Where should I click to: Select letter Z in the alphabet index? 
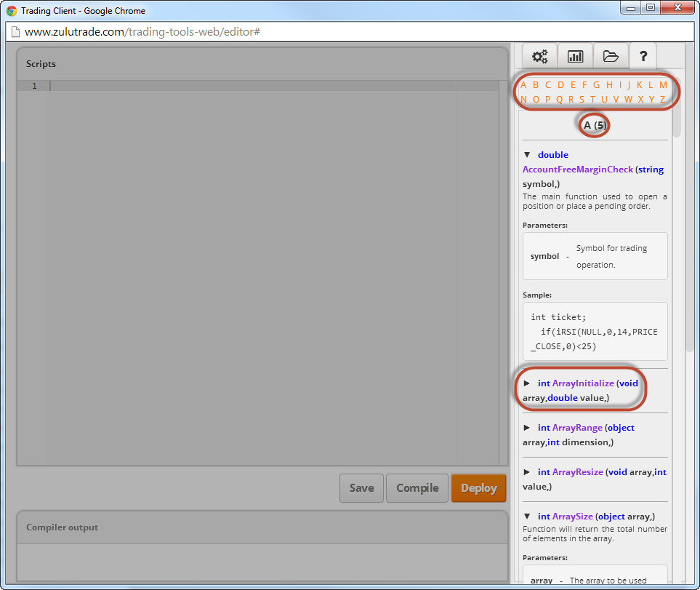pyautogui.click(x=663, y=100)
